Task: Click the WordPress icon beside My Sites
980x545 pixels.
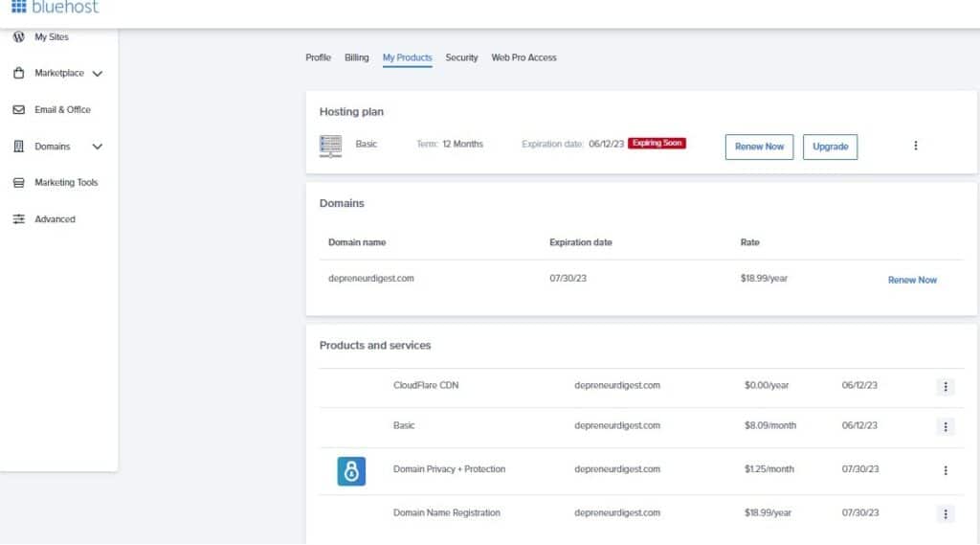Action: point(18,36)
